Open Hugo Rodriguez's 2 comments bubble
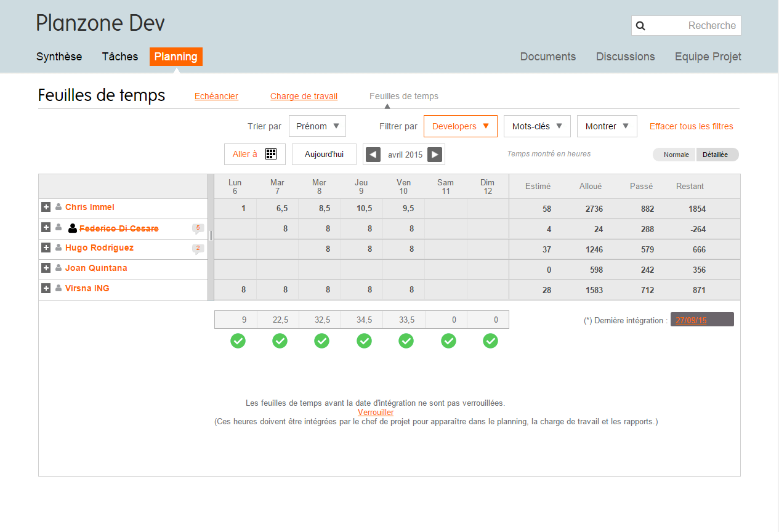The height and width of the screenshot is (532, 779). coord(198,249)
